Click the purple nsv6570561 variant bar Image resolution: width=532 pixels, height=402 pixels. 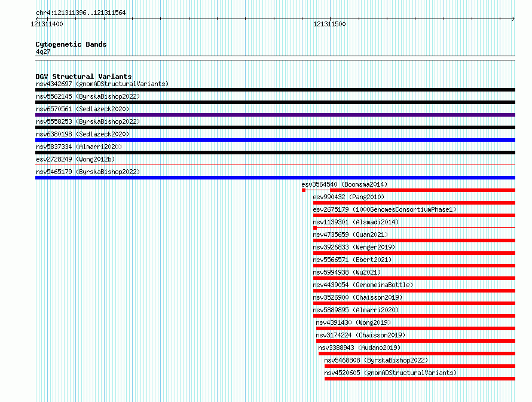click(x=275, y=115)
